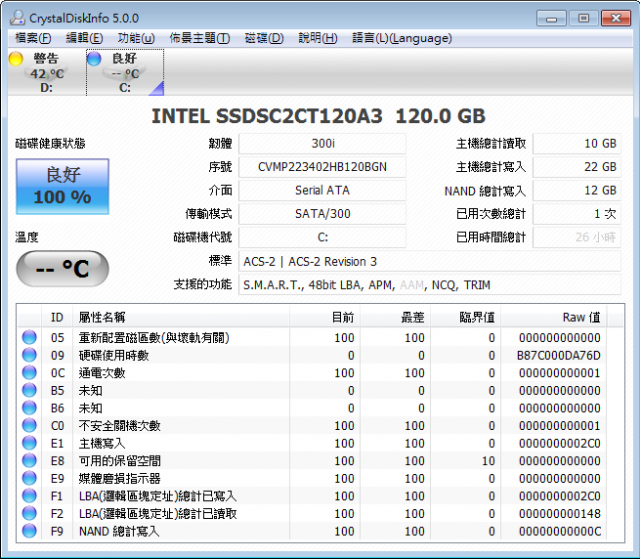Click the 臨界值 column header
Viewport: 640px width, 559px height.
[466, 317]
